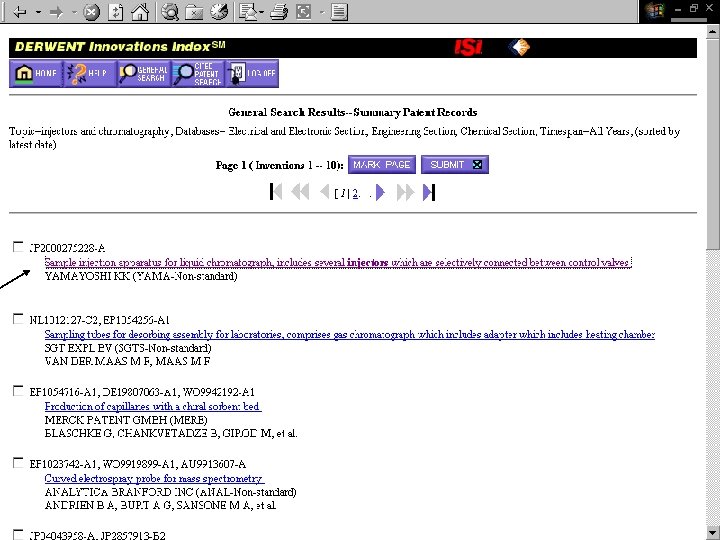Image resolution: width=720 pixels, height=540 pixels.
Task: Open Derwent HELP button
Action: 90,73
